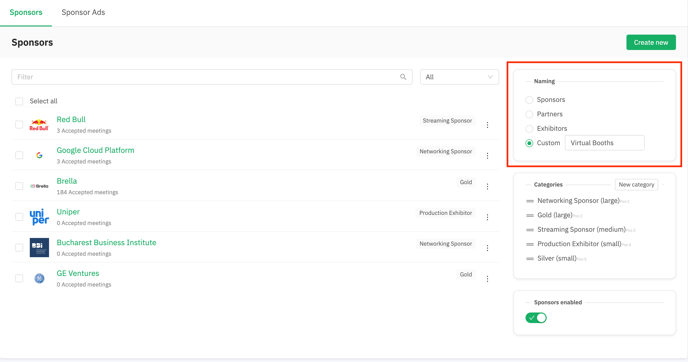Open the All category filter dropdown
Viewport: 688px width, 362px height.
click(459, 77)
